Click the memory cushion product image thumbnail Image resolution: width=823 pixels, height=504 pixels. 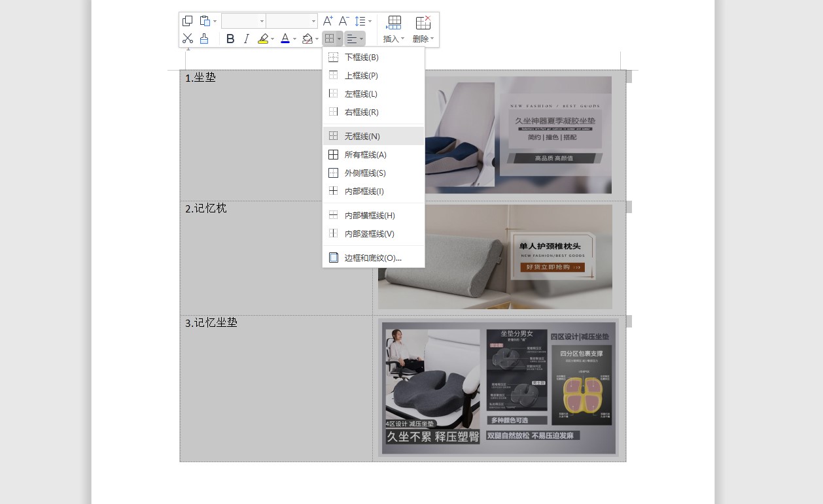[x=499, y=387]
